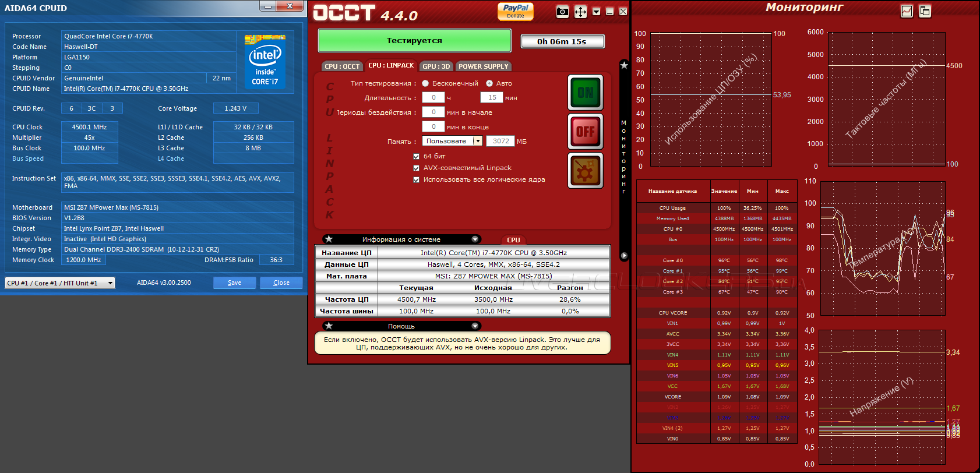Click the PayPal Donate button
The height and width of the screenshot is (473, 980).
click(516, 11)
